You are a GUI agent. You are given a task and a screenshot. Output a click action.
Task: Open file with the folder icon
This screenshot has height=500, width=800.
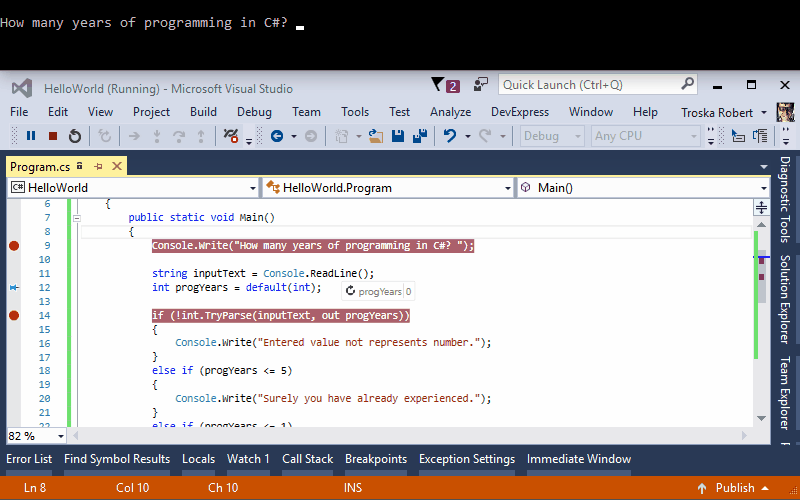(376, 136)
